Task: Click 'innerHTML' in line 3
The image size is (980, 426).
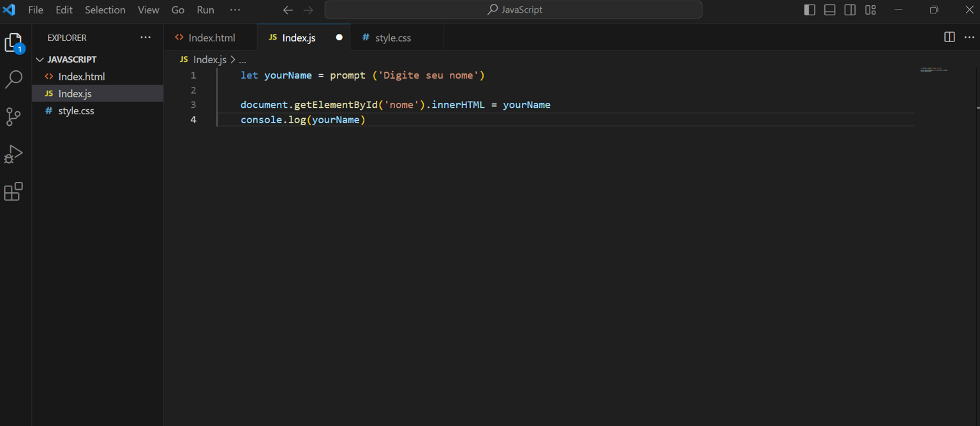Action: point(458,105)
